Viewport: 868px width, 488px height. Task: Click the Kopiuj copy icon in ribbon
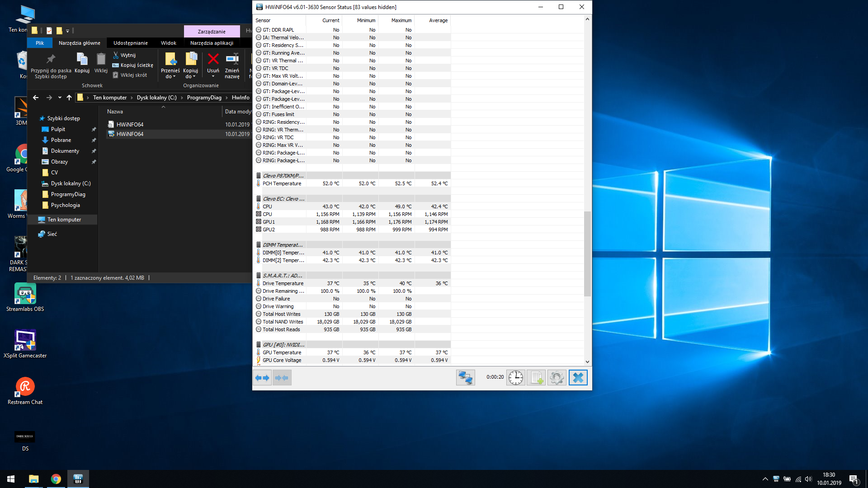click(x=82, y=63)
